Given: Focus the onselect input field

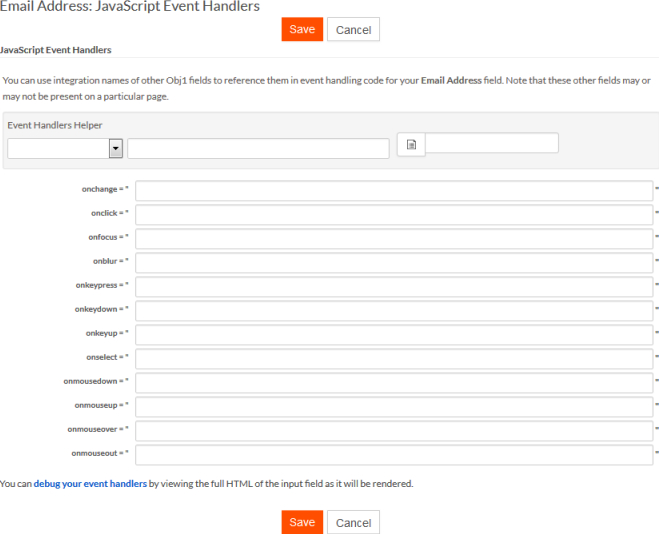Looking at the screenshot, I should [394, 358].
